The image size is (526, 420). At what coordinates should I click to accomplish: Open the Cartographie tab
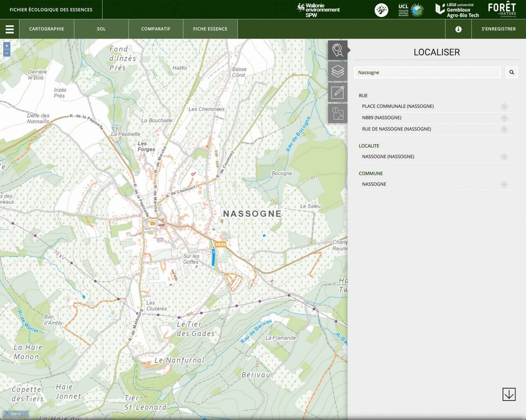47,29
